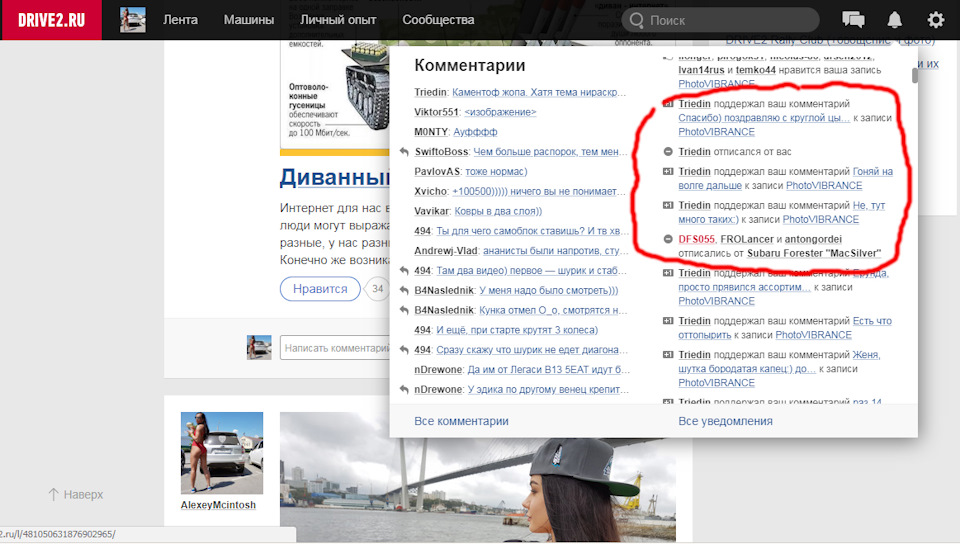This screenshot has width=960, height=544.
Task: Open PavlovAS's 'тоже нормас)' comment link
Action: click(496, 171)
